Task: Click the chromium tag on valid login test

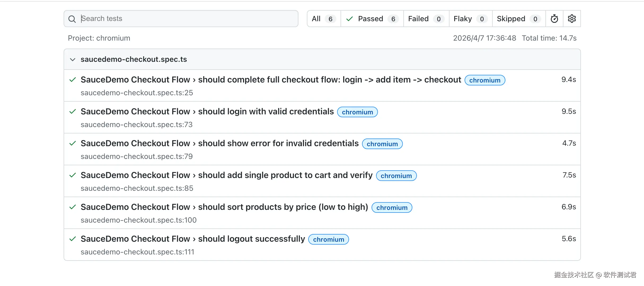Action: [x=357, y=112]
